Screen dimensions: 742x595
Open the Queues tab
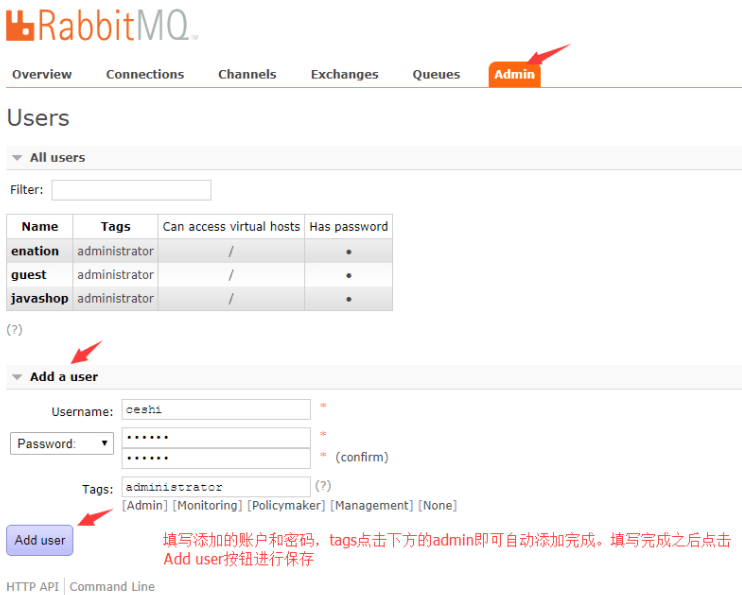pos(436,74)
